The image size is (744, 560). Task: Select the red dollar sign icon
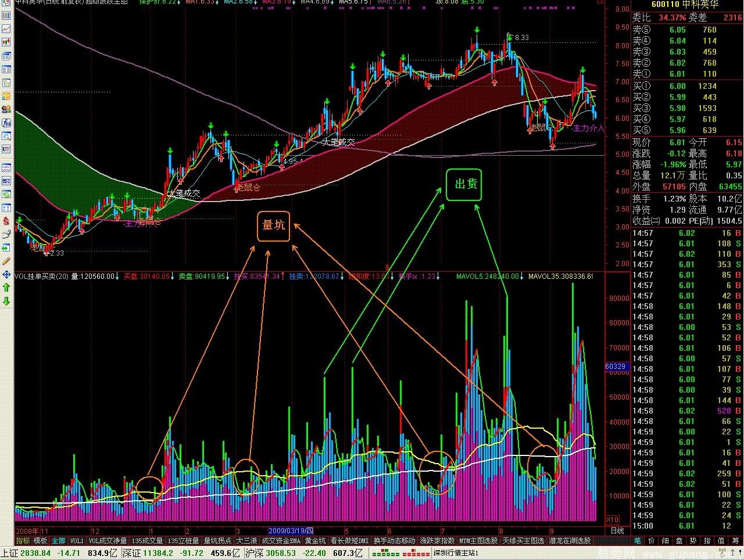pos(6,221)
